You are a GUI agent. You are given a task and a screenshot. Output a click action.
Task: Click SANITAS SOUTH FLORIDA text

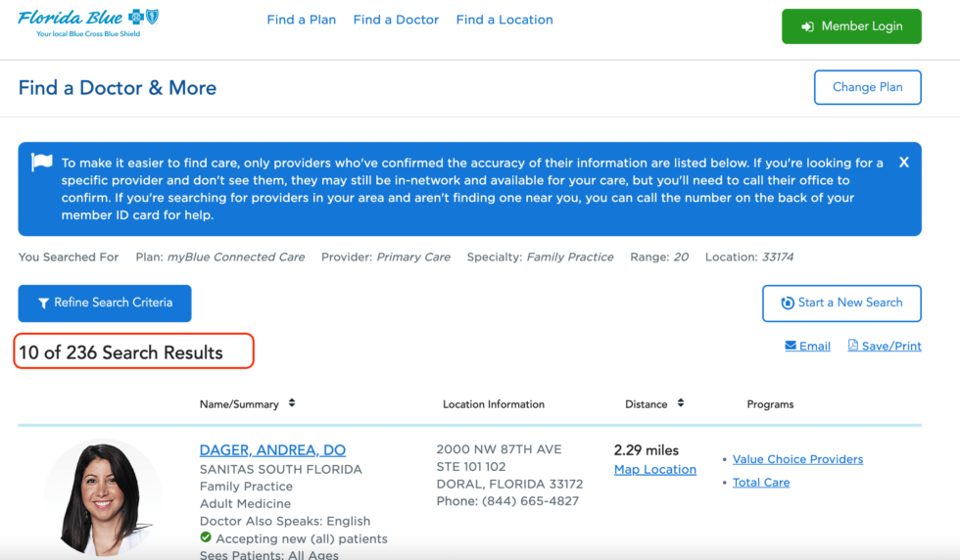click(280, 469)
